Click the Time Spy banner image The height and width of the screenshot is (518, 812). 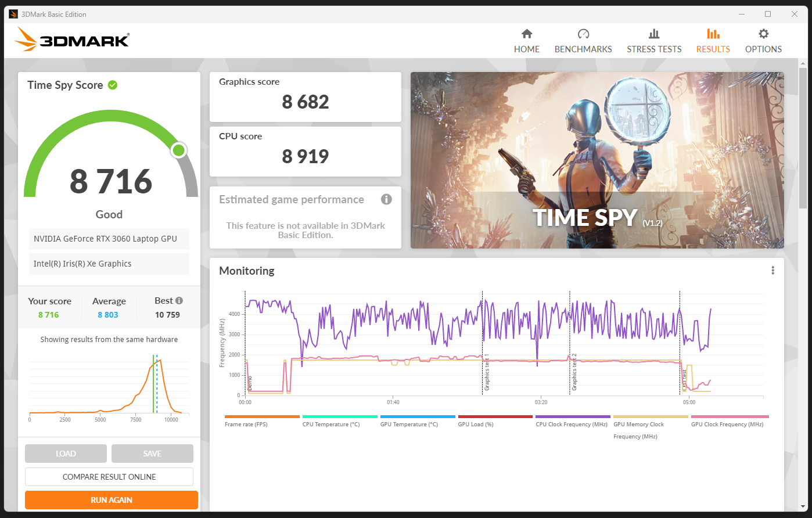pyautogui.click(x=597, y=160)
